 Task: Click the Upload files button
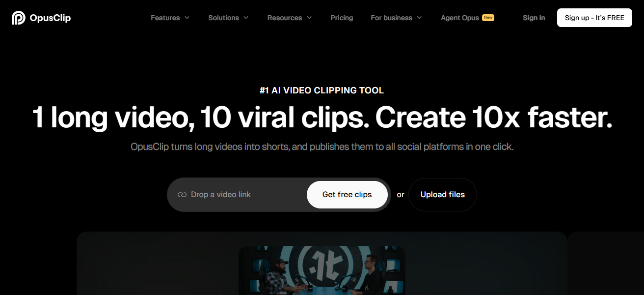pos(442,195)
